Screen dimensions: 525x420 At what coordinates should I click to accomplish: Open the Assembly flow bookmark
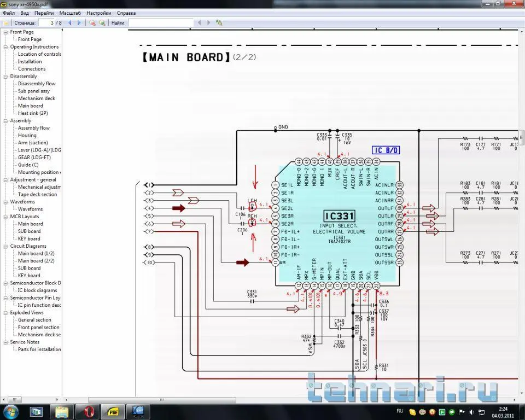point(33,128)
